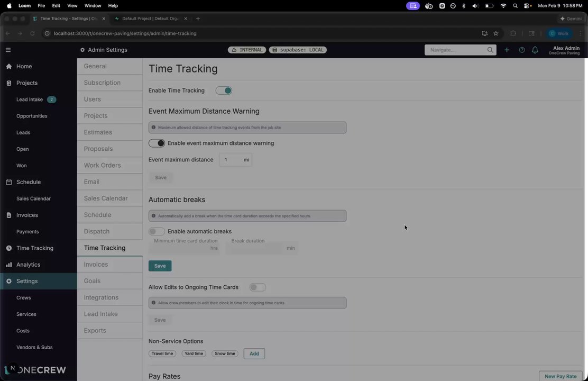Viewport: 588px width, 381px height.
Task: Click the plus icon in top bar
Action: pos(507,50)
